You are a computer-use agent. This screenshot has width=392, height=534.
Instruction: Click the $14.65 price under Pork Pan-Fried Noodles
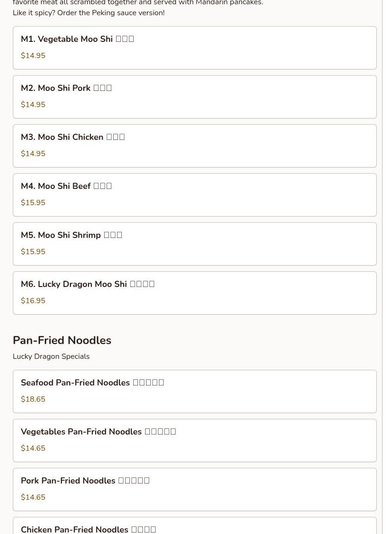pyautogui.click(x=33, y=497)
